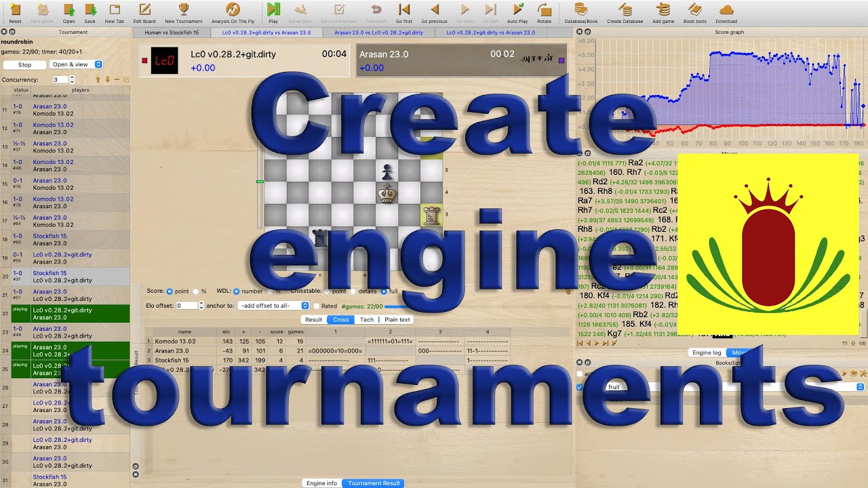Detach the Tournament panel
The image size is (868, 488).
(11, 32)
